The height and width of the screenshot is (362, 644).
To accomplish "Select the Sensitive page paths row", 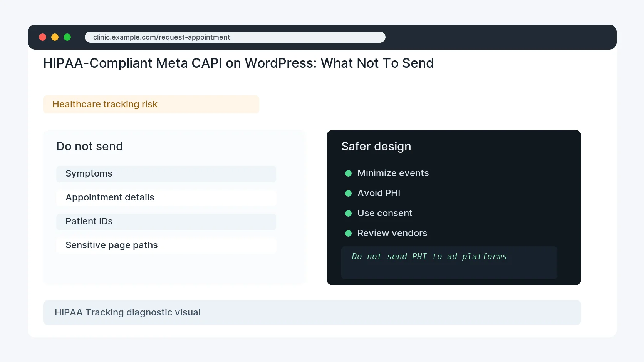I will [166, 245].
